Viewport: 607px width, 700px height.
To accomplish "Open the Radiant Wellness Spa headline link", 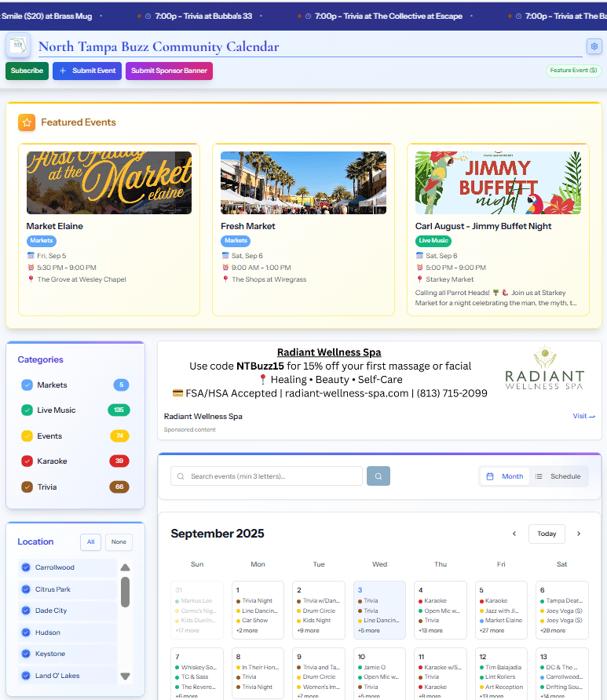I will (329, 352).
